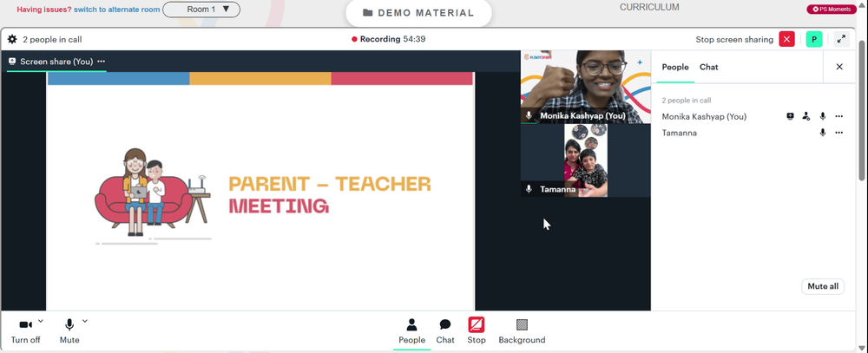Switch to the Chat tab in side panel

coord(708,67)
